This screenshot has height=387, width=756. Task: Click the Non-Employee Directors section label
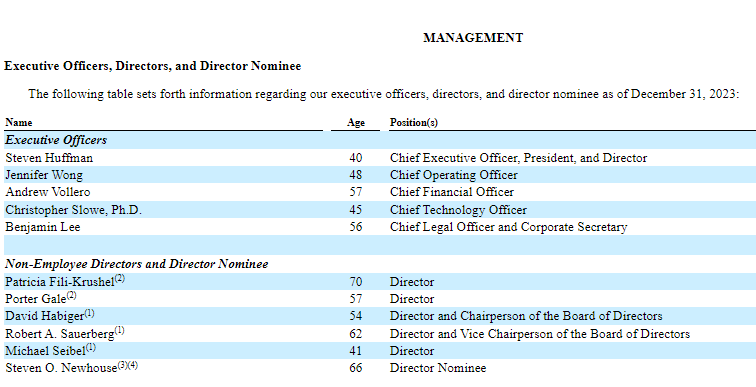point(137,264)
